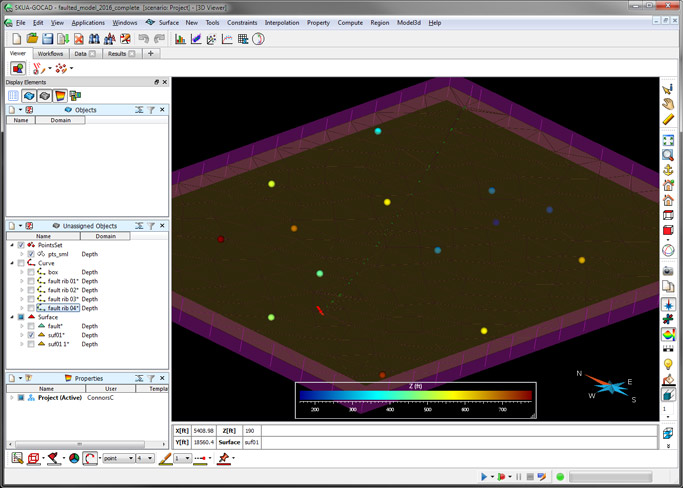
Task: Click the anchor icon in viewer toolbar
Action: 668,170
